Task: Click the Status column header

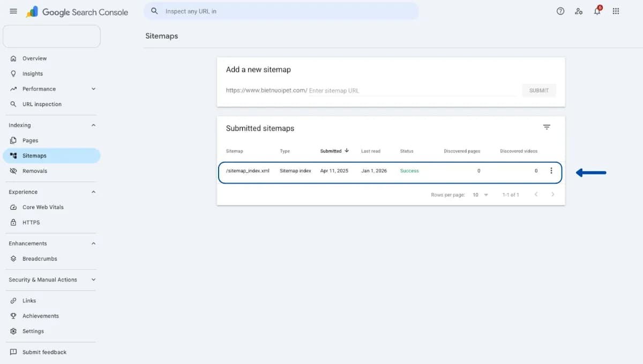Action: point(407,151)
